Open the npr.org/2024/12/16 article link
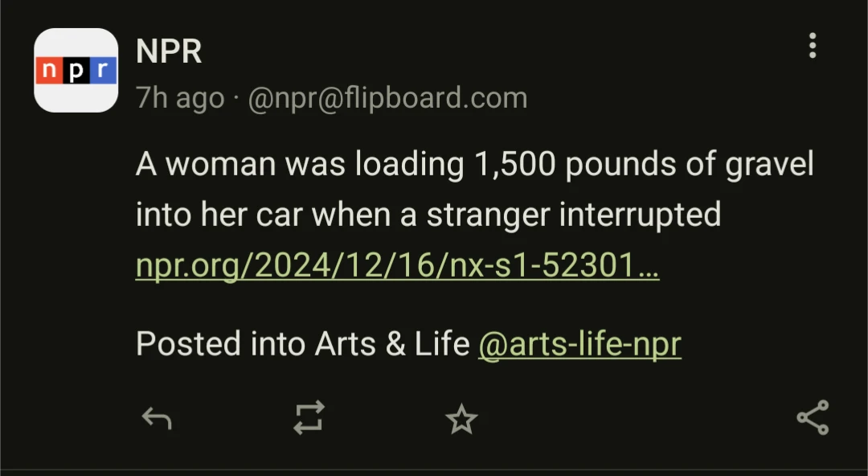This screenshot has width=868, height=476. [x=397, y=265]
